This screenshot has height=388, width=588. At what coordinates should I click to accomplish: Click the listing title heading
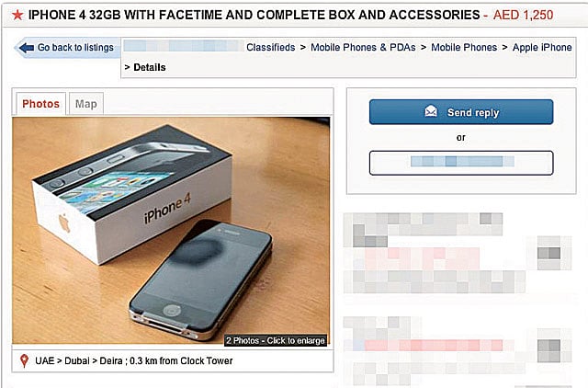coord(254,15)
